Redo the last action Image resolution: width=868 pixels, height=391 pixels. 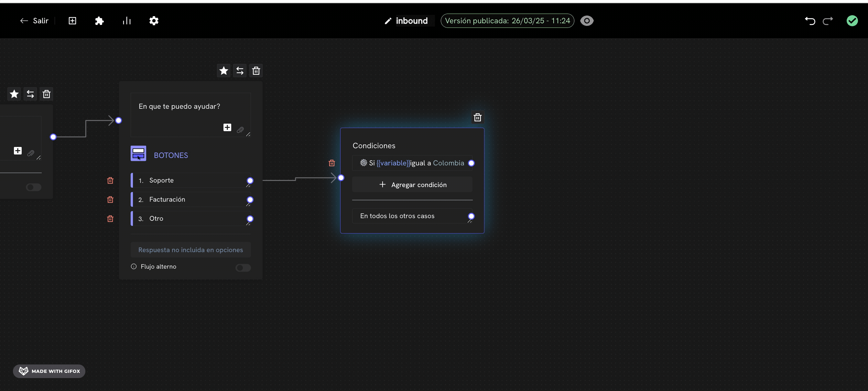pos(828,21)
